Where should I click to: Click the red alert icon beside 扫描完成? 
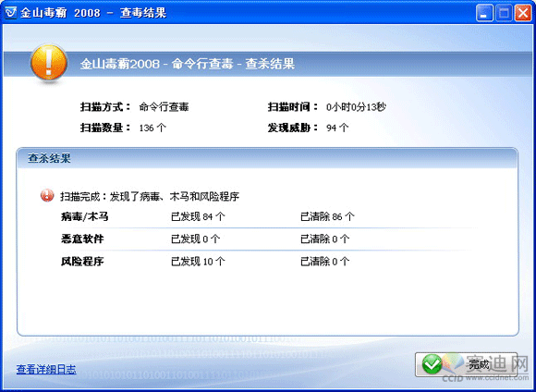(47, 196)
